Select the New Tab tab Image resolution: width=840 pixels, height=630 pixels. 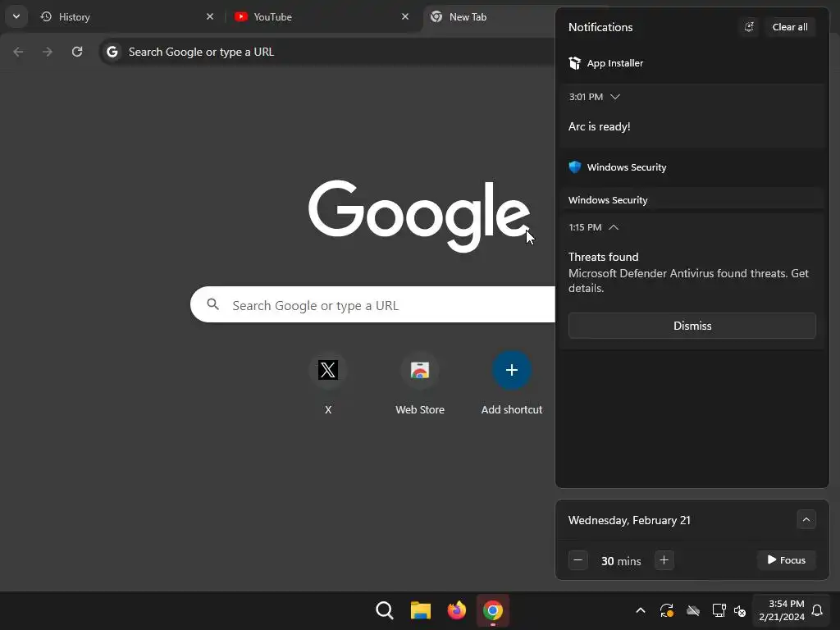click(489, 16)
